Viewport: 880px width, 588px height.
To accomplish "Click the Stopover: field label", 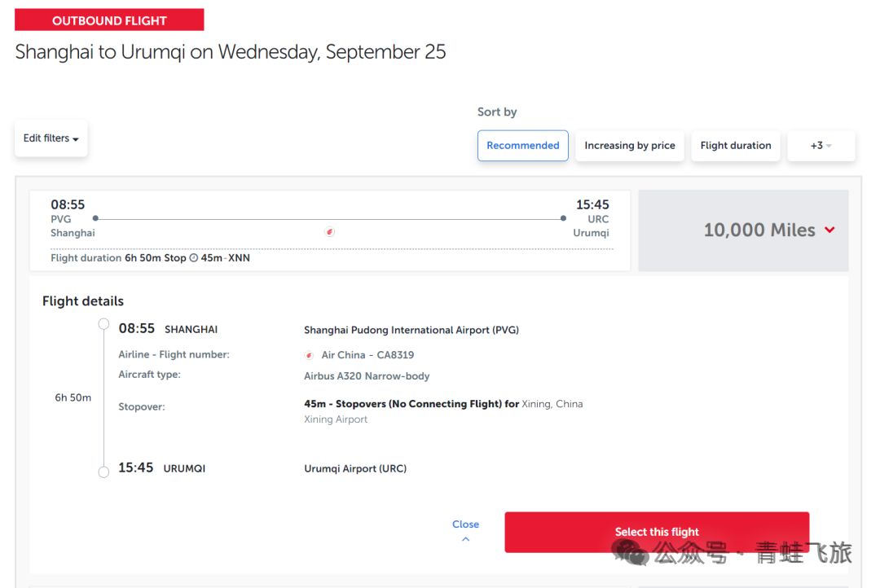I will coord(142,406).
